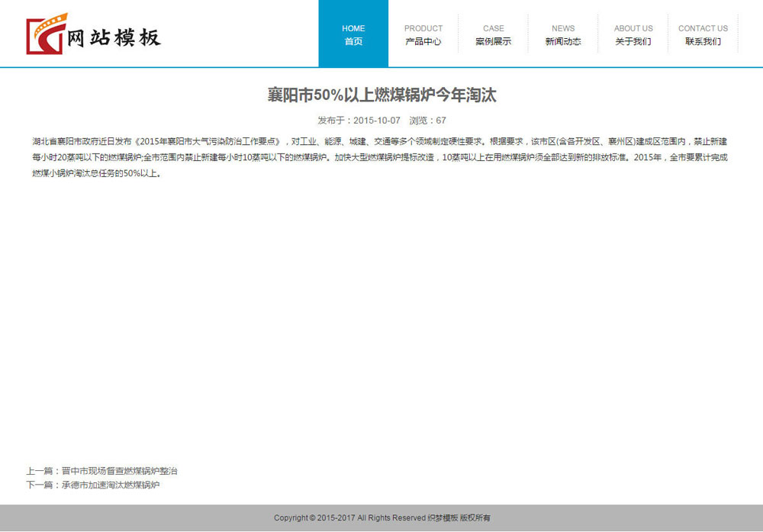Click the article title 襄阳市50%以上燃煤锅炉今年淘汰
This screenshot has height=532, width=763.
point(381,95)
